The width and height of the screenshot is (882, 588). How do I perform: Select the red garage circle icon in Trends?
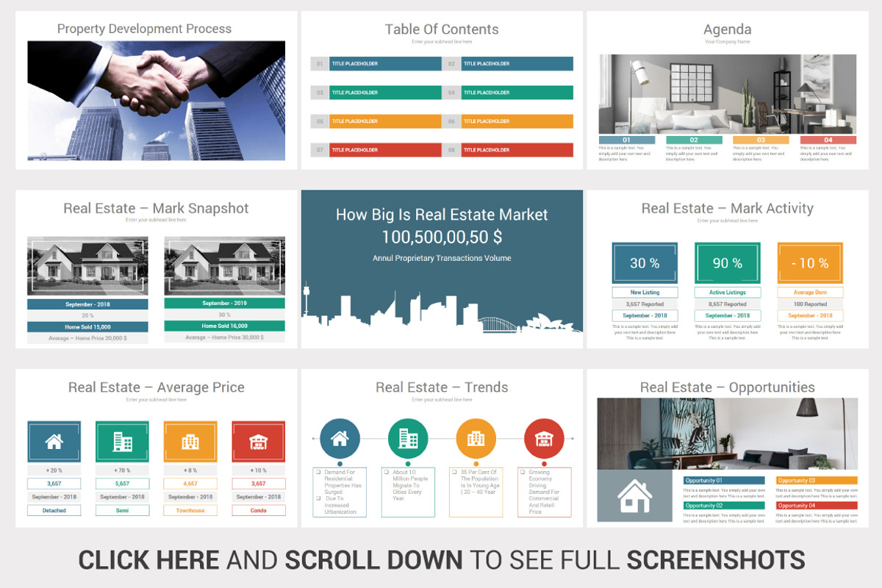point(544,439)
